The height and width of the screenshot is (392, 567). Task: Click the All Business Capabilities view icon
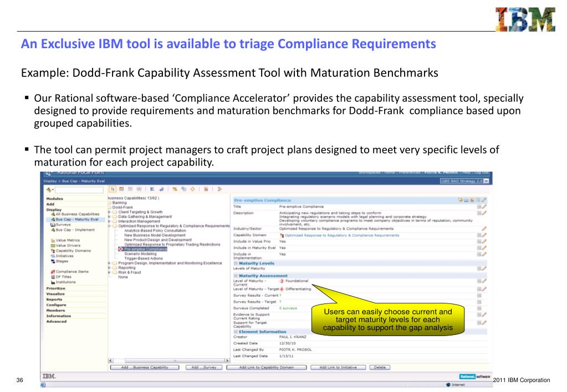coord(53,214)
